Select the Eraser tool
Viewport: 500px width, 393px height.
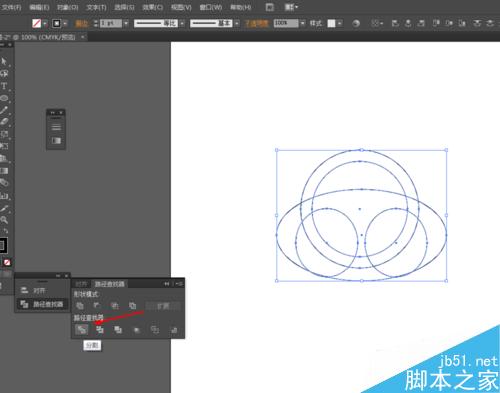(4, 122)
